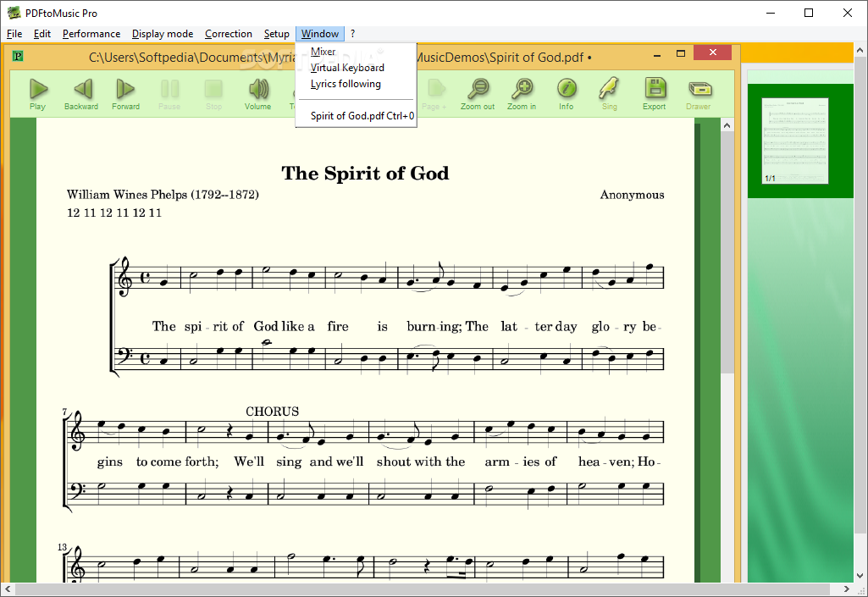Stop playback using the Stop icon
The image size is (868, 597).
[x=213, y=94]
